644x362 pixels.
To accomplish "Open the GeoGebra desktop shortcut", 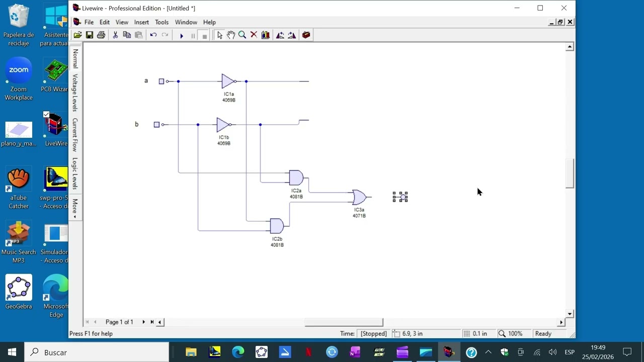I will (19, 292).
